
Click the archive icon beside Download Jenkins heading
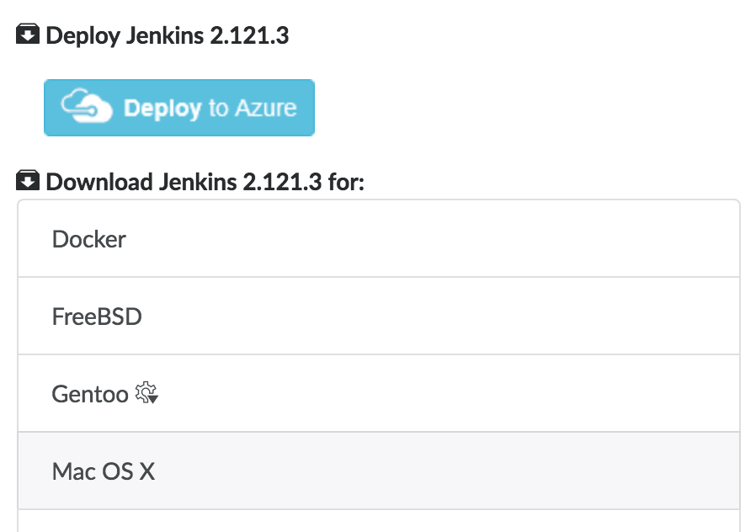coord(28,180)
